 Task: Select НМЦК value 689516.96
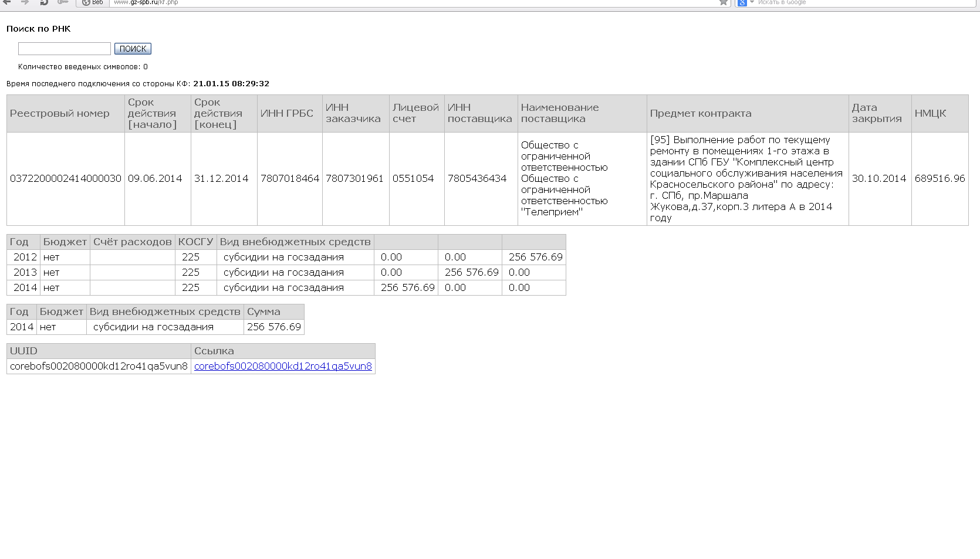coord(940,178)
